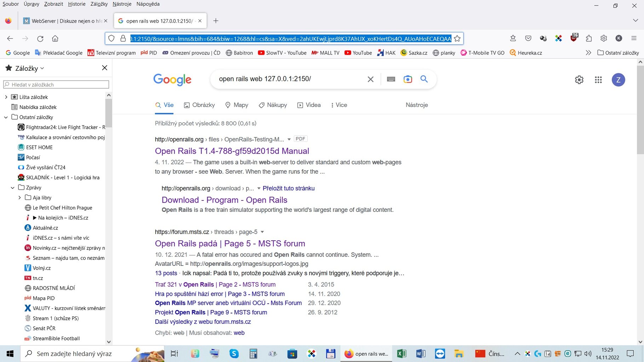Click the Firefox reload page icon

pyautogui.click(x=40, y=39)
